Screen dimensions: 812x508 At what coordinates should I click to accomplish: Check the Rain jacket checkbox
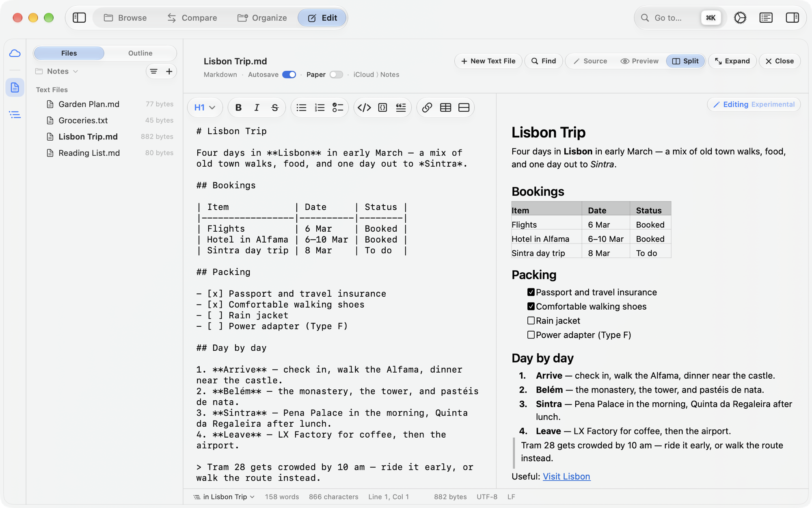[531, 321]
